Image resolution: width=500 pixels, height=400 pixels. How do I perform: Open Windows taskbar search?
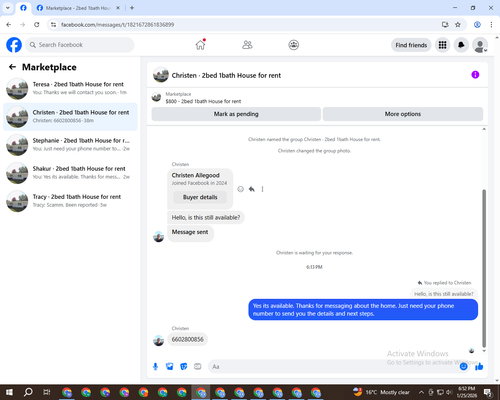28,392
